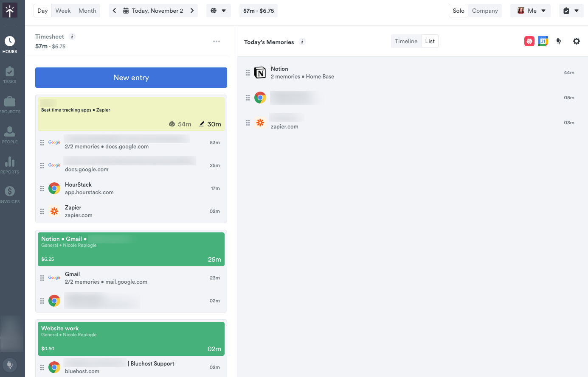The image size is (588, 377).
Task: Open the green Website work entry card
Action: [x=131, y=339]
